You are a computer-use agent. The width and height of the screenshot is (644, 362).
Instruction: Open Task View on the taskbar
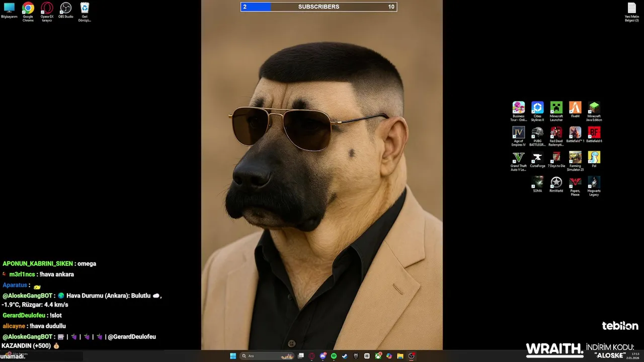pyautogui.click(x=301, y=356)
